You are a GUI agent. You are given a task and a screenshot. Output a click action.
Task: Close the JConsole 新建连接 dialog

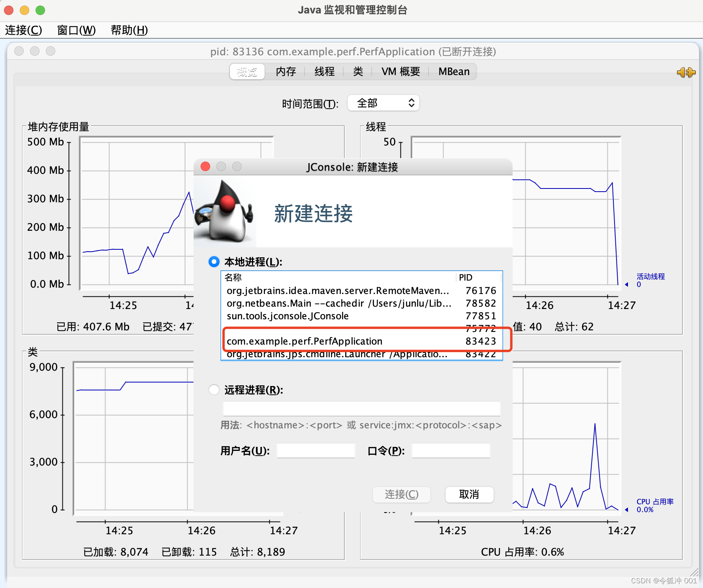[205, 166]
